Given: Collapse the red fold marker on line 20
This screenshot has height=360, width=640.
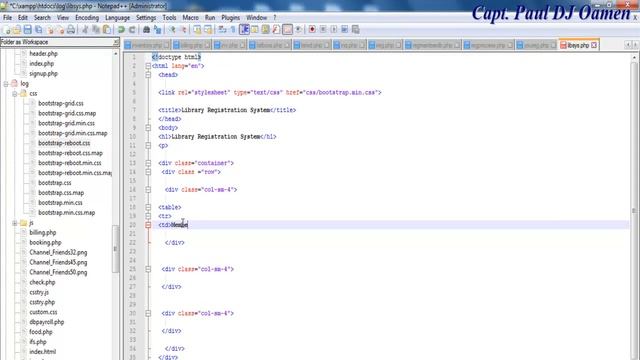Looking at the screenshot, I should (x=148, y=225).
